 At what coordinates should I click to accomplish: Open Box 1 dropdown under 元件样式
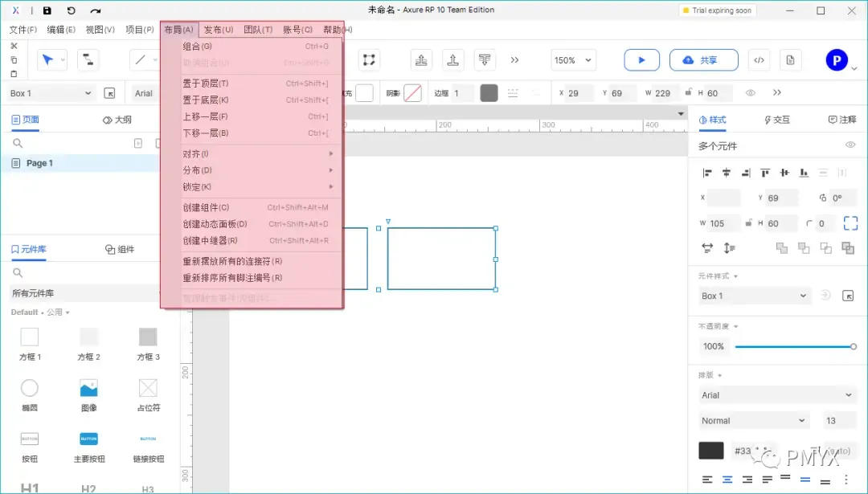(x=755, y=296)
